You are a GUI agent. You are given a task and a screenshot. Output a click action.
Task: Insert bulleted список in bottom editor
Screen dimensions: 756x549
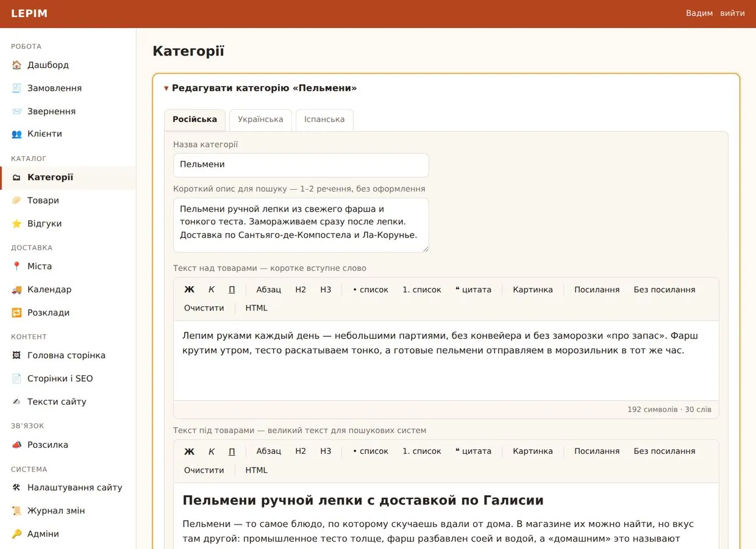371,451
